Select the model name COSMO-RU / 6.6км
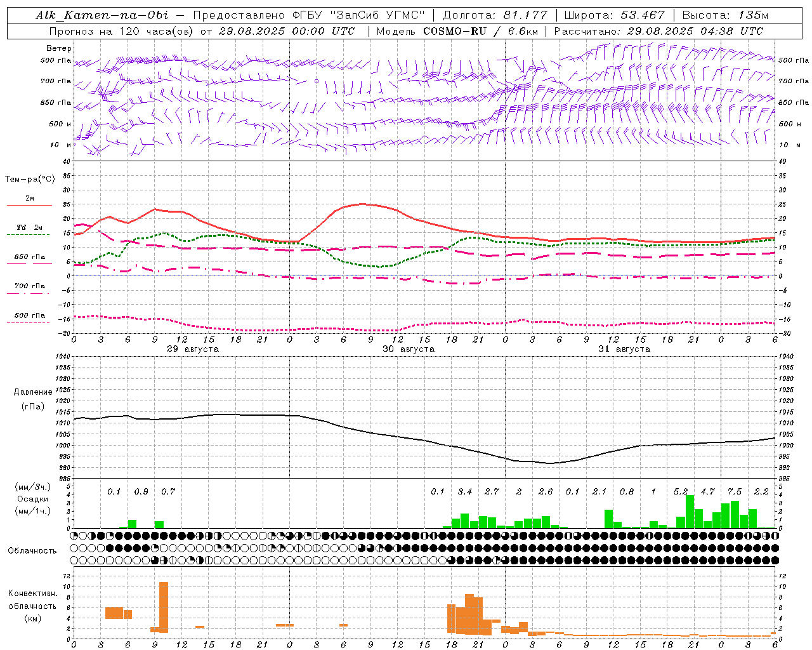 pyautogui.click(x=480, y=31)
